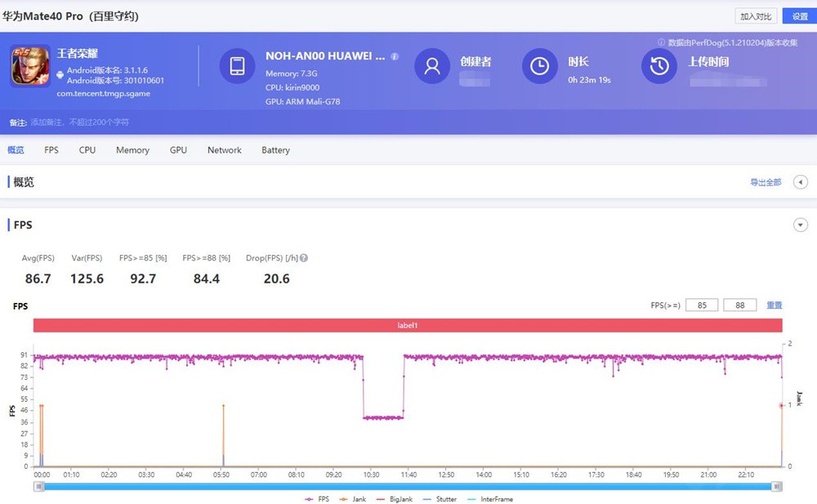817x504 pixels.
Task: Click the 导出全部 link
Action: (x=766, y=182)
